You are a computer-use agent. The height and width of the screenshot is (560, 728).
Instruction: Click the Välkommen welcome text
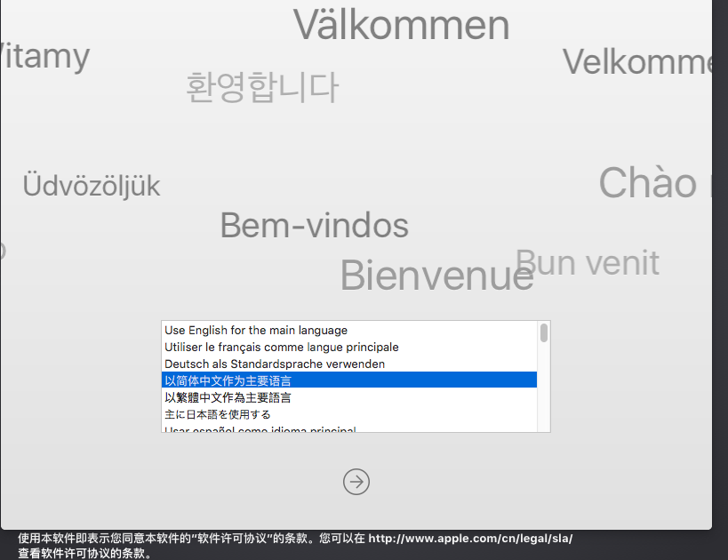(x=402, y=25)
